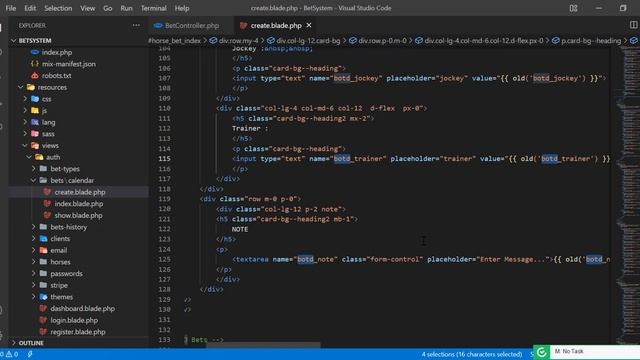
Task: Click div.row.my-4 breadcrumb
Action: 238,40
